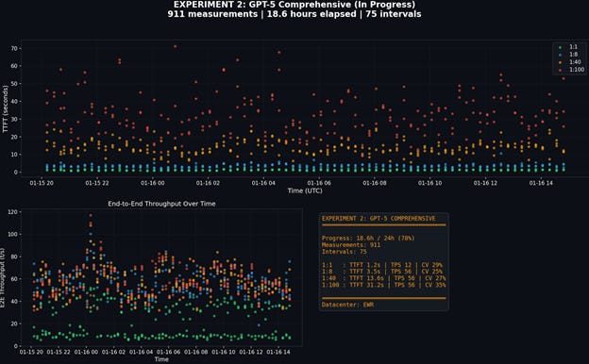Select the '1:8' legend label text
This screenshot has width=589, height=364.
coord(573,55)
